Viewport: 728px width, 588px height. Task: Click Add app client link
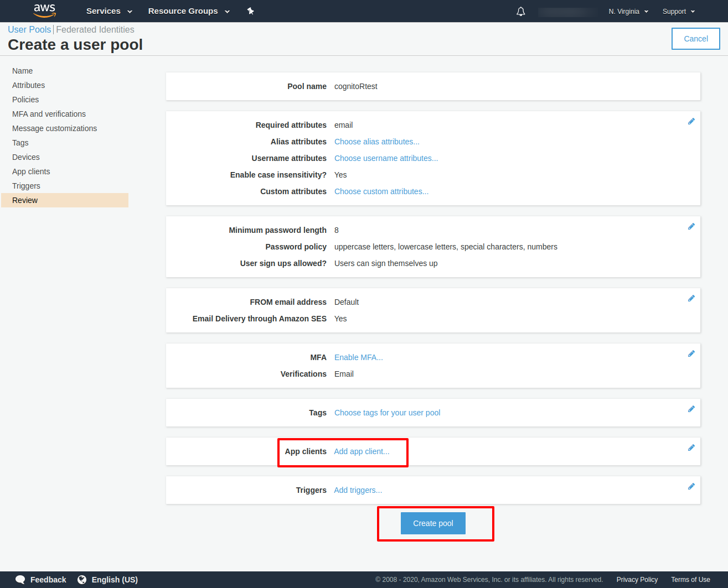tap(362, 451)
